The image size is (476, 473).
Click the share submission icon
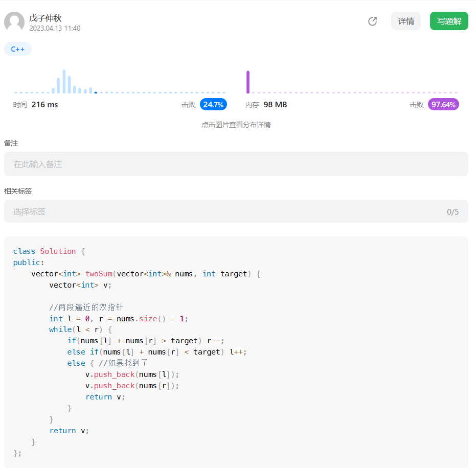click(x=372, y=21)
